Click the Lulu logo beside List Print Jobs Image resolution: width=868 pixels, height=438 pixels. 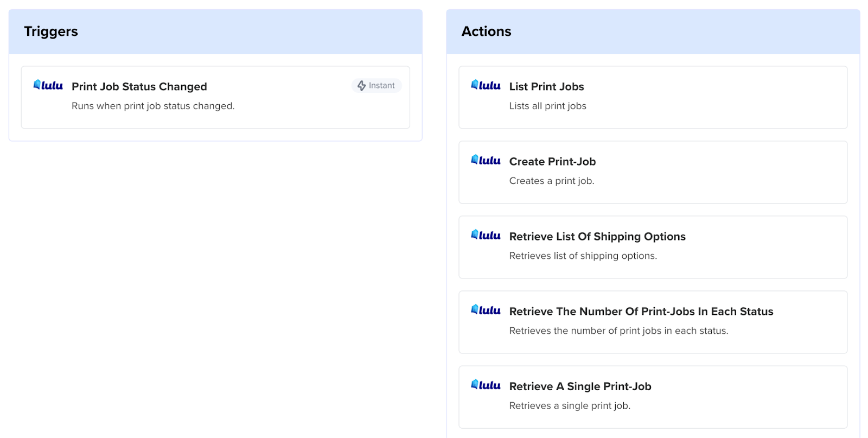click(486, 85)
